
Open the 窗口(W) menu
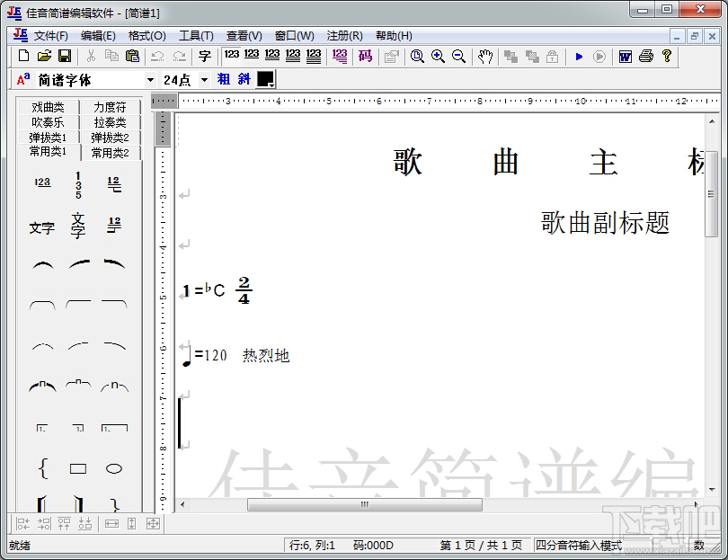click(295, 36)
